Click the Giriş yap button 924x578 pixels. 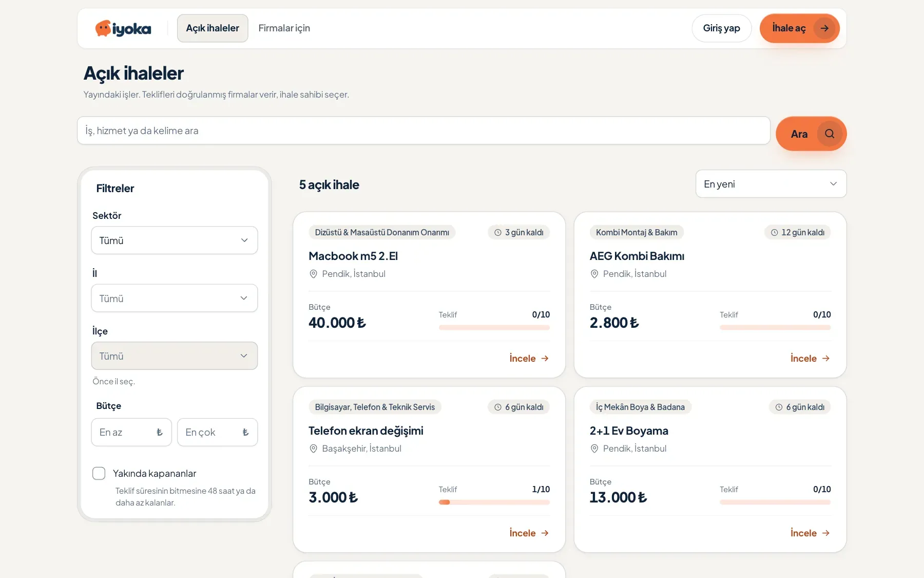coord(722,28)
